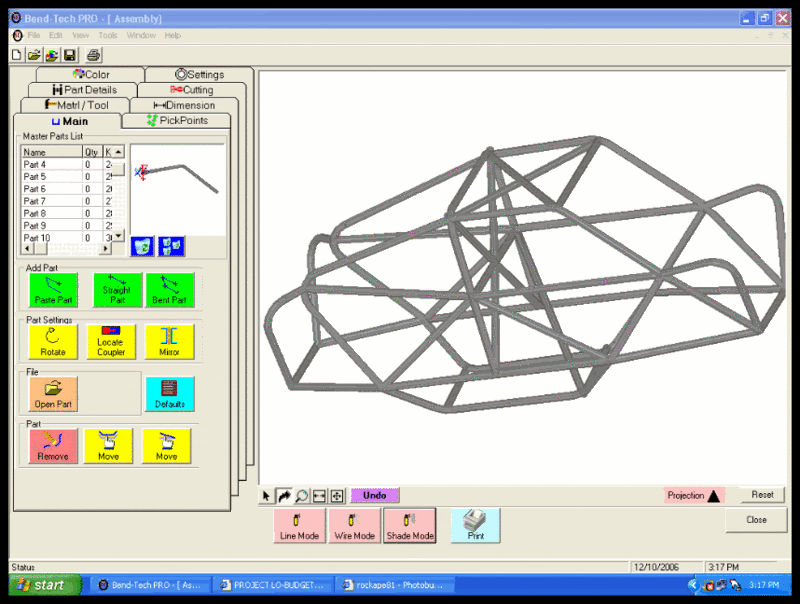Switch to the Part Details tab
The height and width of the screenshot is (604, 800).
(84, 90)
